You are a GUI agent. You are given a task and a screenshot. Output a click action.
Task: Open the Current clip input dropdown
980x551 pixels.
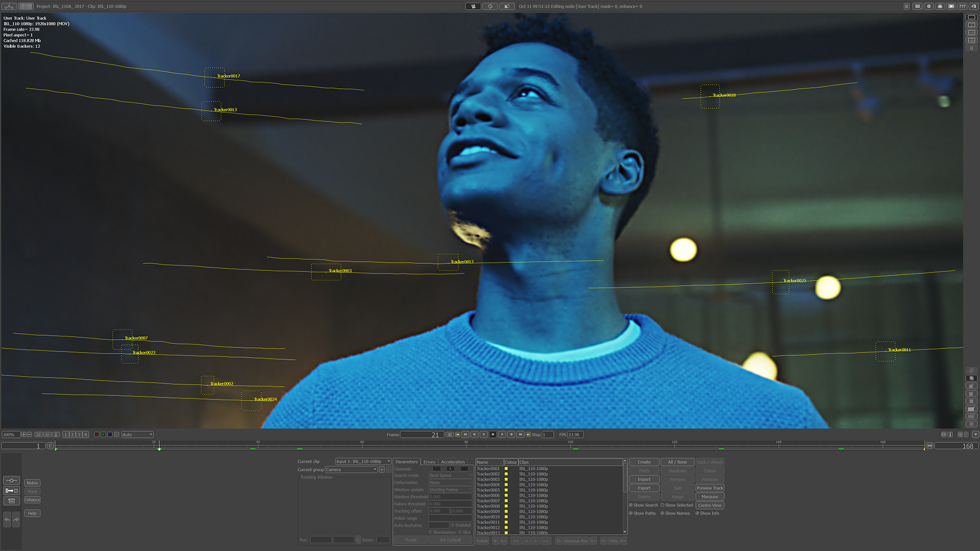point(363,461)
